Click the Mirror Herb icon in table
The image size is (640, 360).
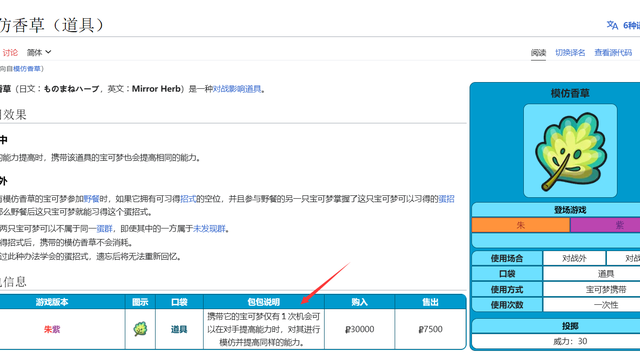140,329
